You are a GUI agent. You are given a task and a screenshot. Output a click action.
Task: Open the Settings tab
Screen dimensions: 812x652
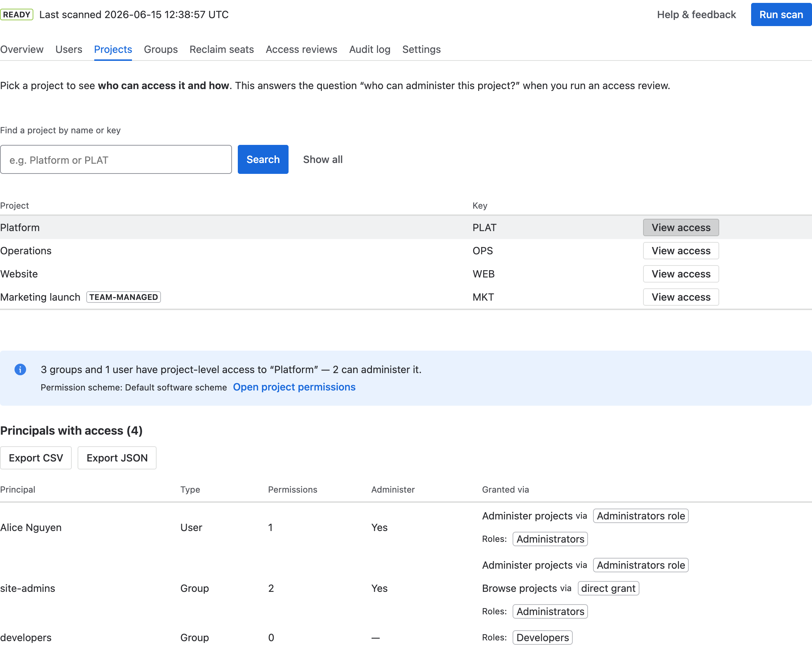tap(422, 49)
